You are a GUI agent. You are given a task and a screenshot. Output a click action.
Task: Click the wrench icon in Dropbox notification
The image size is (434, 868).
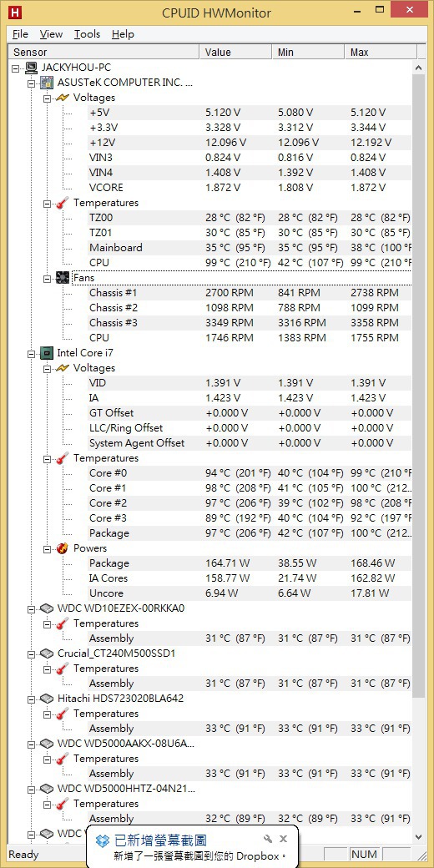point(268,840)
